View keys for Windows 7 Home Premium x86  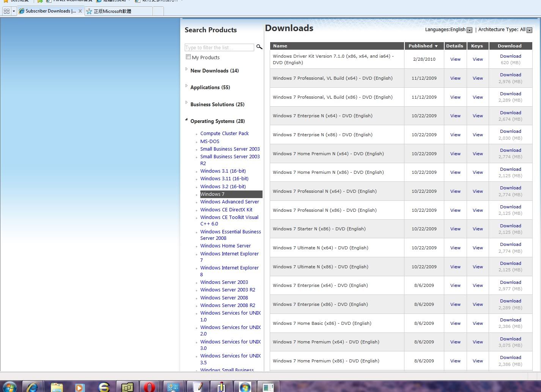point(478,361)
